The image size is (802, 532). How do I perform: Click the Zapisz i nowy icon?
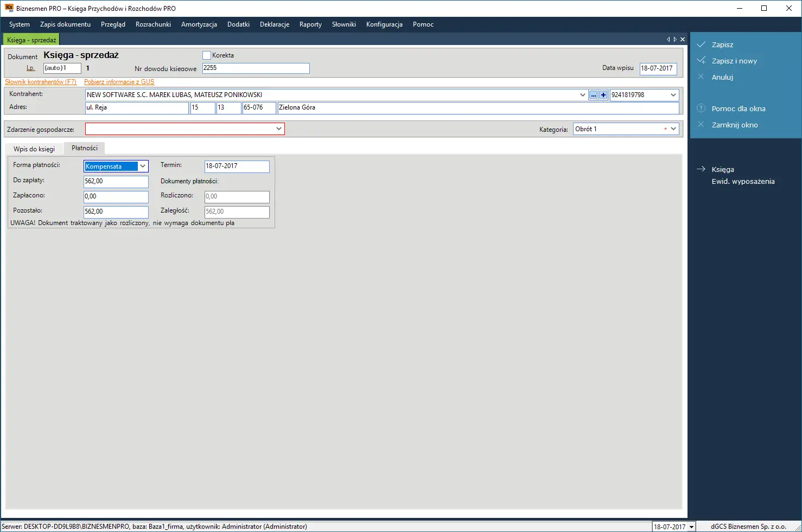(x=701, y=60)
